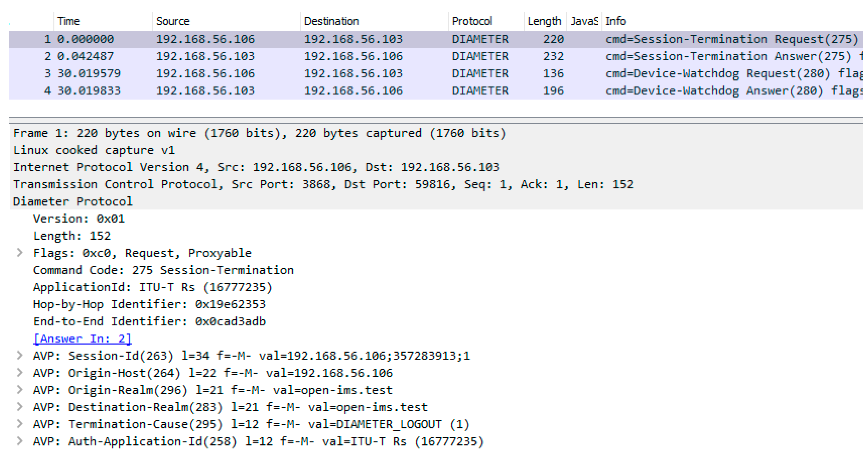Screen dimensions: 868x452
Task: Select the Diameter Protocol tree line
Action: point(73,202)
